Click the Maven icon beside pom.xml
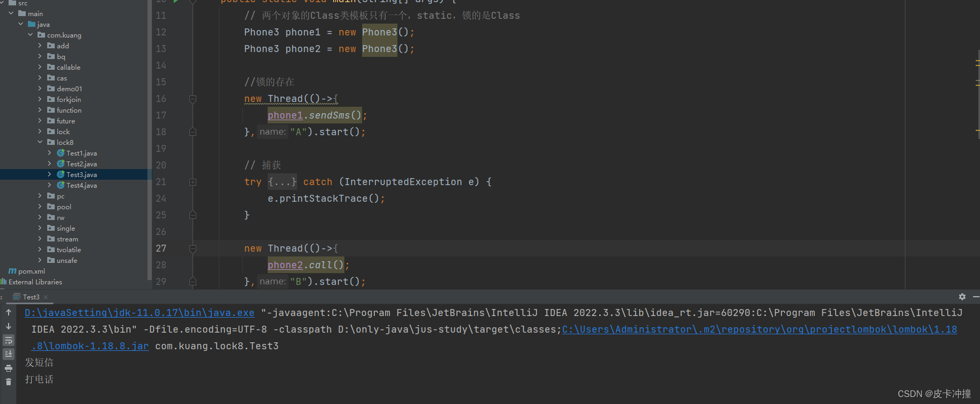This screenshot has height=404, width=980. 12,271
